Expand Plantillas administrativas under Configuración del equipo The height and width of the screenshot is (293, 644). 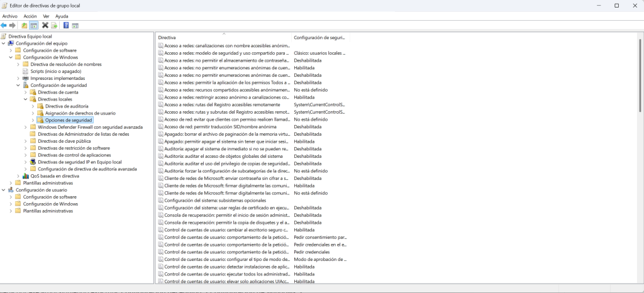pos(11,183)
